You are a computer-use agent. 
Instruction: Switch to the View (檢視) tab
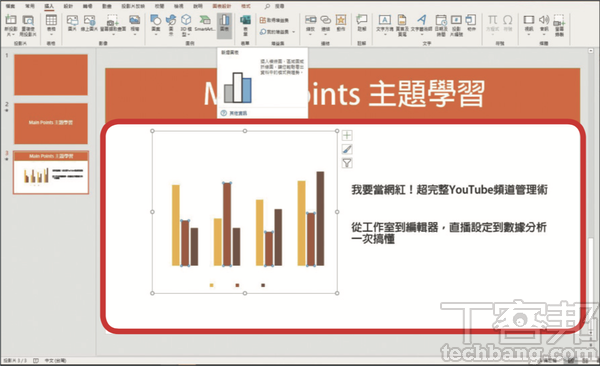[x=179, y=6]
